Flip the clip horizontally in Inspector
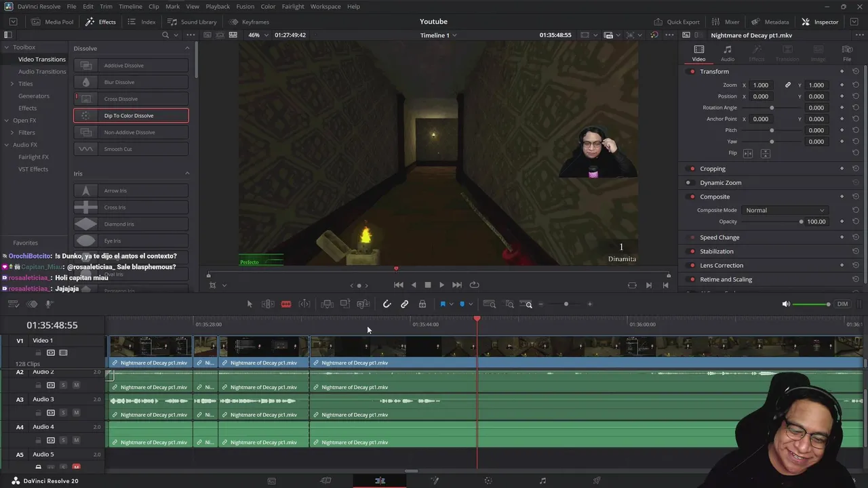This screenshot has width=868, height=488. [x=748, y=153]
